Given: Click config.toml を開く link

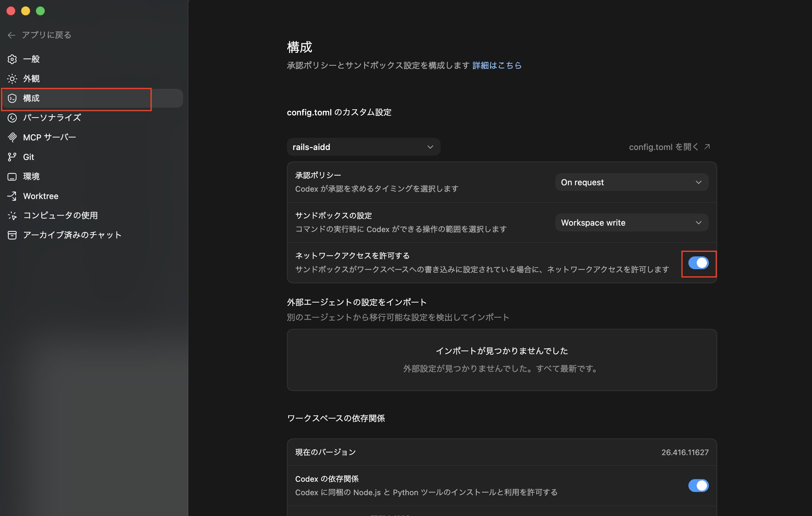Looking at the screenshot, I should click(663, 147).
